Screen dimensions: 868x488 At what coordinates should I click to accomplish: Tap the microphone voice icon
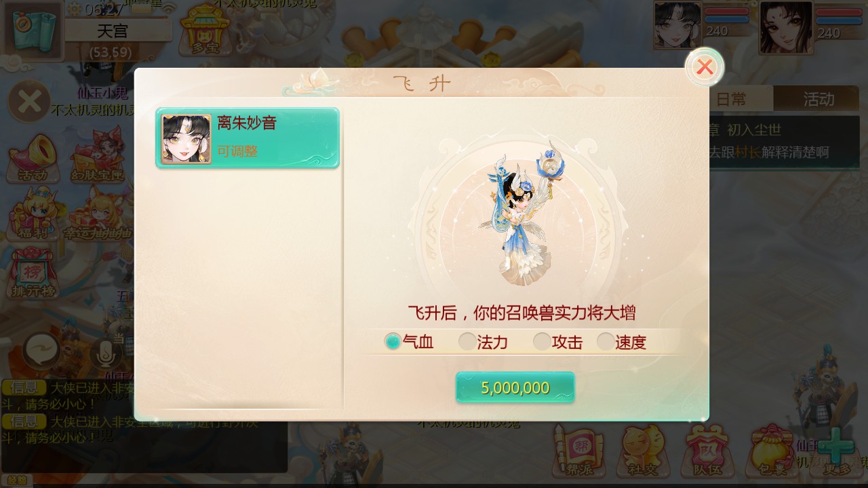105,352
